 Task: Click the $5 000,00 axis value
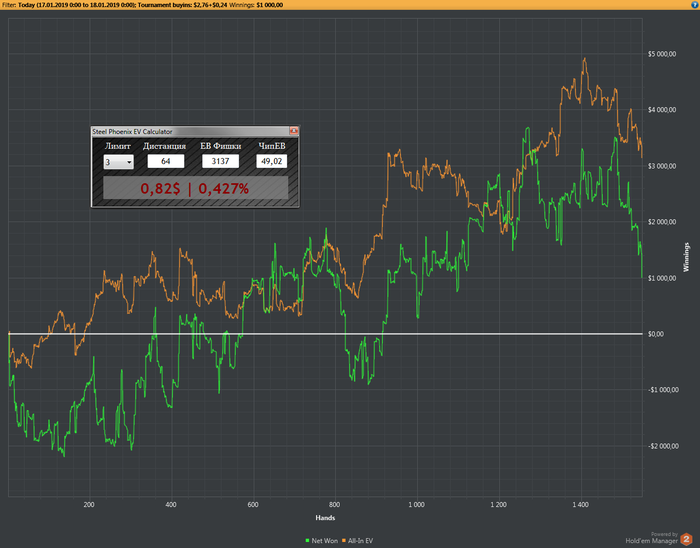click(662, 54)
